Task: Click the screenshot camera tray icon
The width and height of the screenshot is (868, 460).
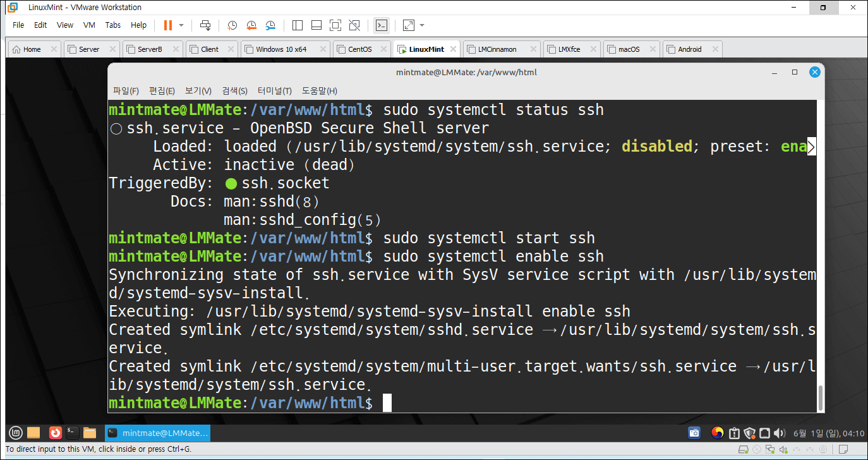Action: coord(694,433)
